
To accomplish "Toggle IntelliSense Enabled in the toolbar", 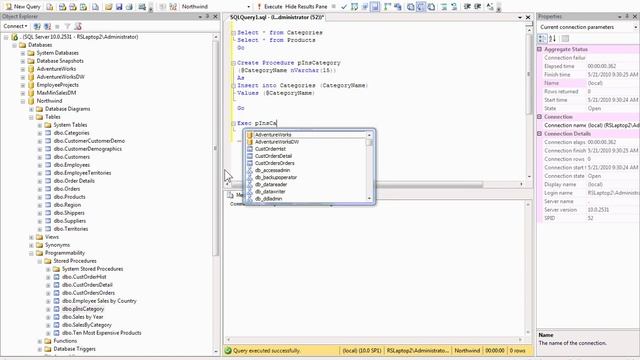I will (x=375, y=7).
